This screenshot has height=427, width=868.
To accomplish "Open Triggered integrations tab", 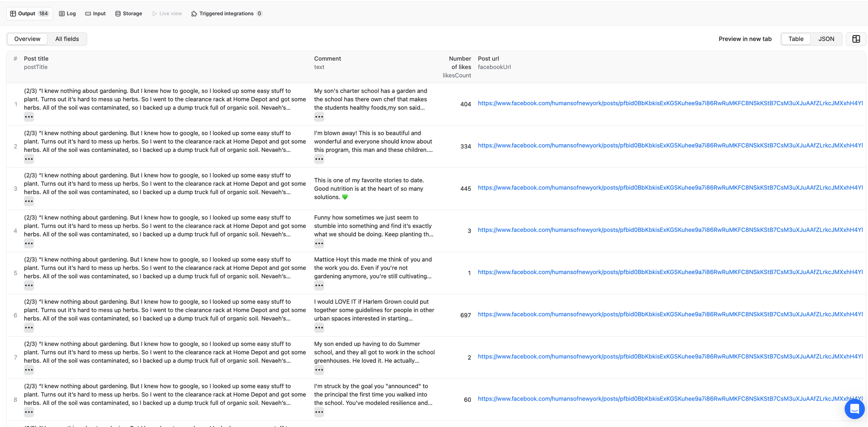I will 226,13.
